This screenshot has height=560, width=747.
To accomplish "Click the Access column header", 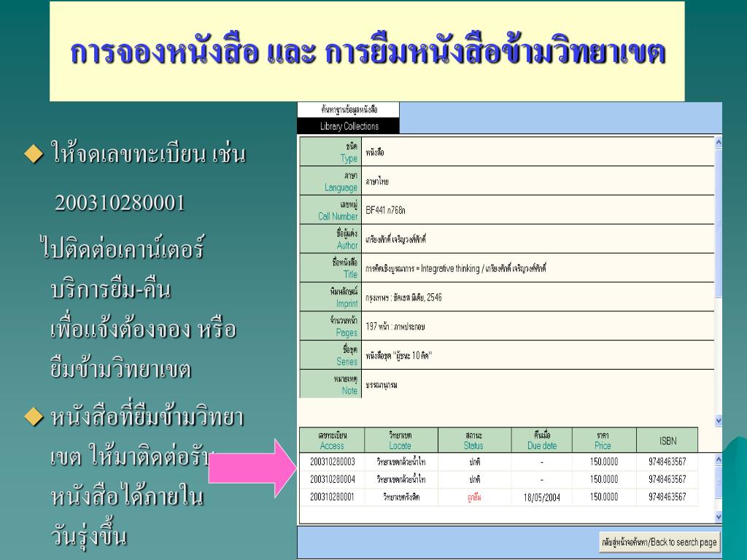I will coord(332,440).
